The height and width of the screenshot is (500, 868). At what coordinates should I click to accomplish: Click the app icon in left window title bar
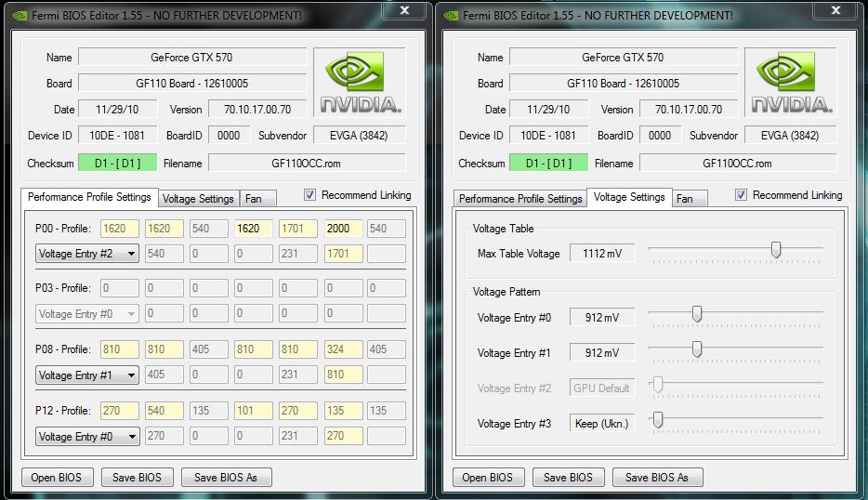[20, 16]
